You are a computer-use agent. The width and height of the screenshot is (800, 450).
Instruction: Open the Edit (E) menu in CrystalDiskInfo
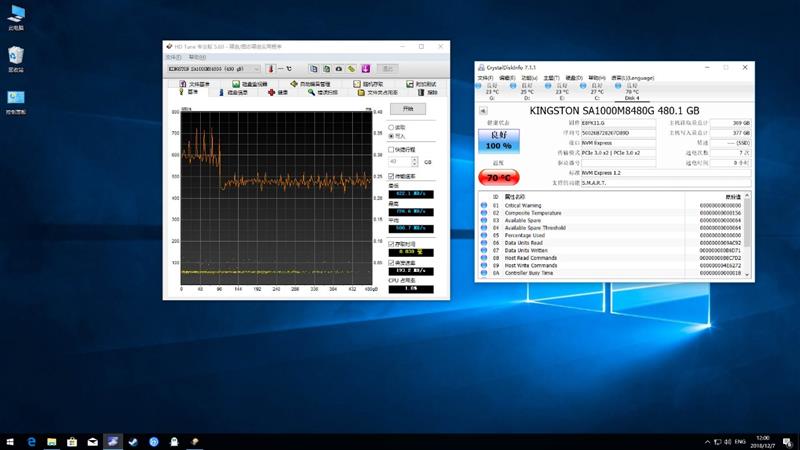point(507,78)
